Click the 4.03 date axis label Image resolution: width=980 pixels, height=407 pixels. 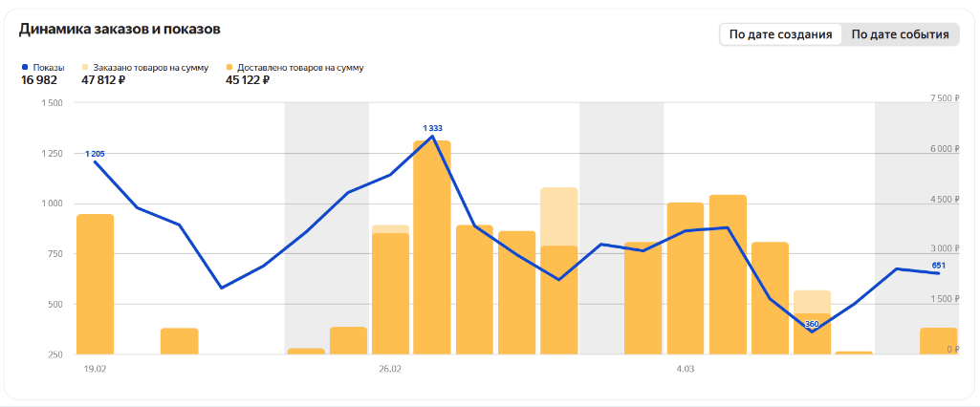pos(685,368)
